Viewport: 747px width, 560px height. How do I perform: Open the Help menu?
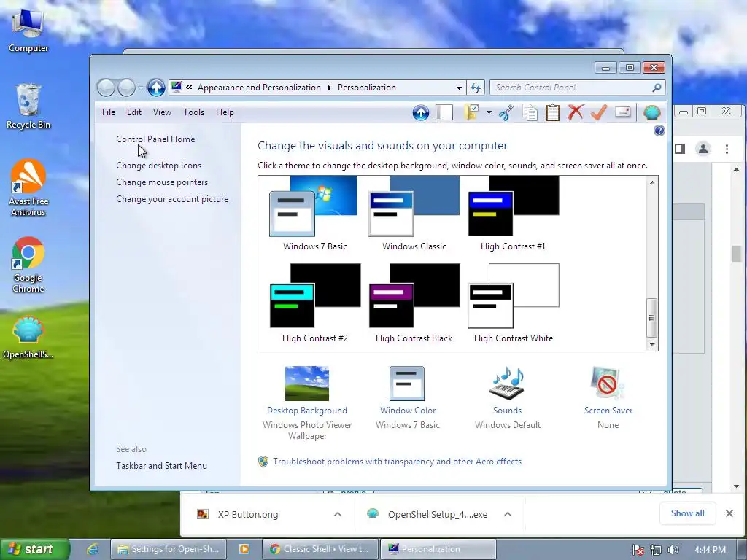(x=225, y=112)
